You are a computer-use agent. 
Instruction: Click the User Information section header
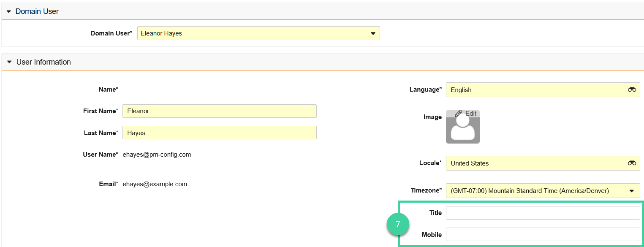pyautogui.click(x=43, y=62)
